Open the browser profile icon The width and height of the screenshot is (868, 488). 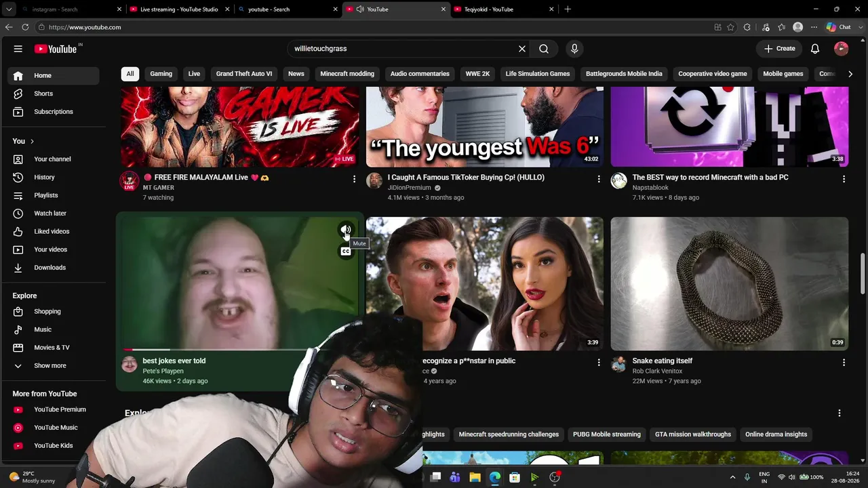(798, 27)
